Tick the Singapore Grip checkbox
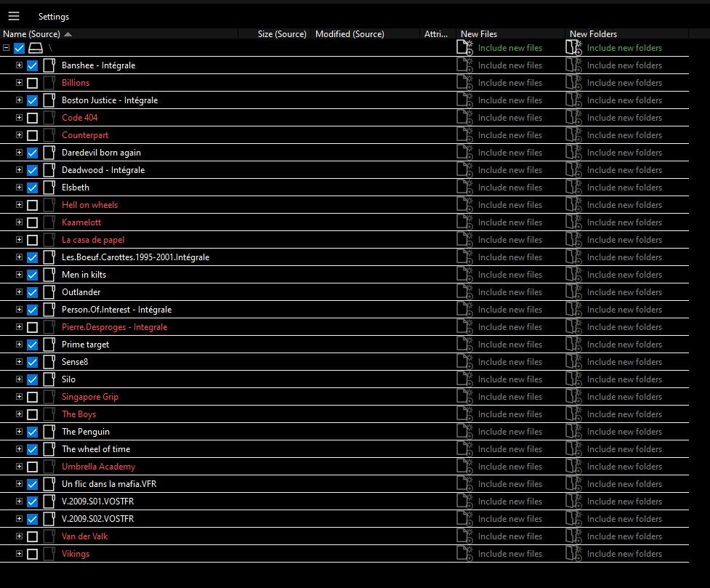Viewport: 710px width, 588px height. [32, 397]
